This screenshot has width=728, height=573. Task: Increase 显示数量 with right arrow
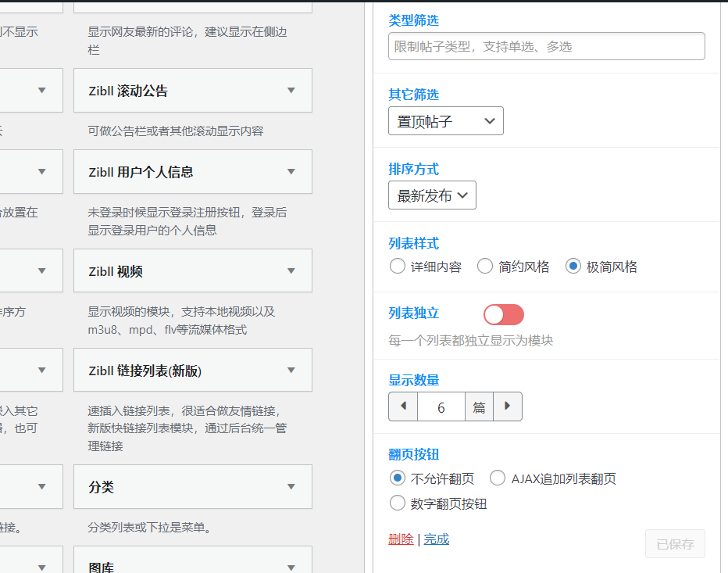point(508,406)
